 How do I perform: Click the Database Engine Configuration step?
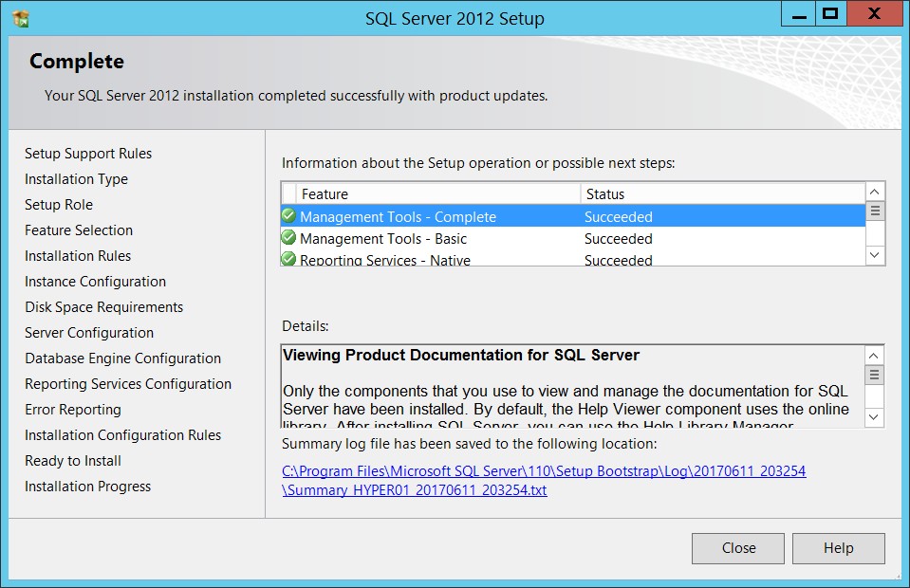122,358
